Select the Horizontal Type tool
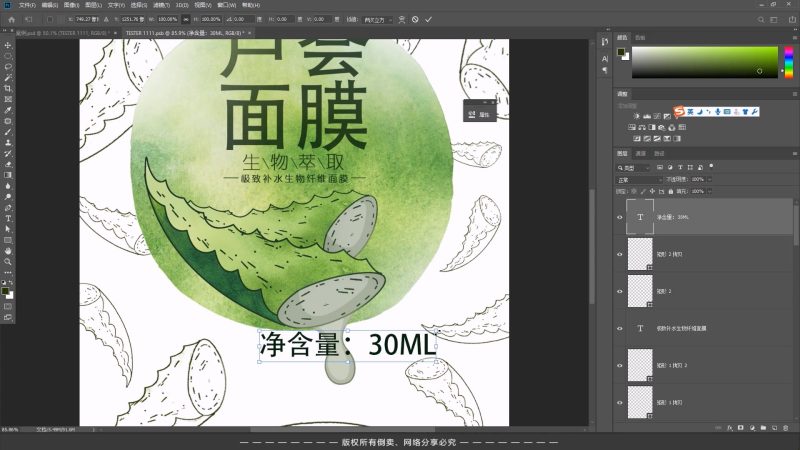The image size is (800, 450). [8, 218]
